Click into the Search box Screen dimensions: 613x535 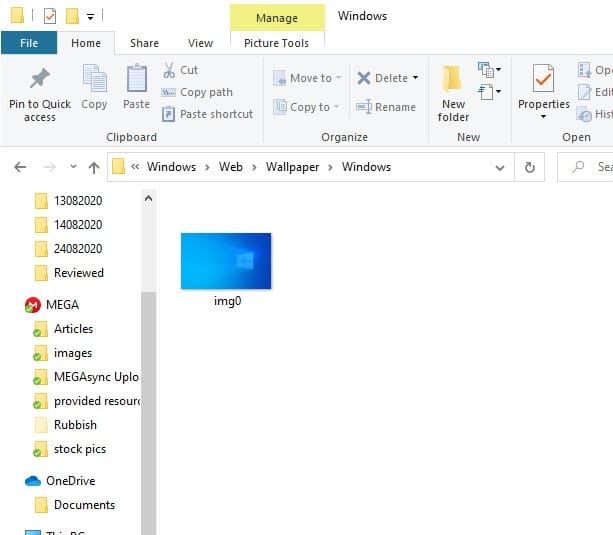pos(585,167)
